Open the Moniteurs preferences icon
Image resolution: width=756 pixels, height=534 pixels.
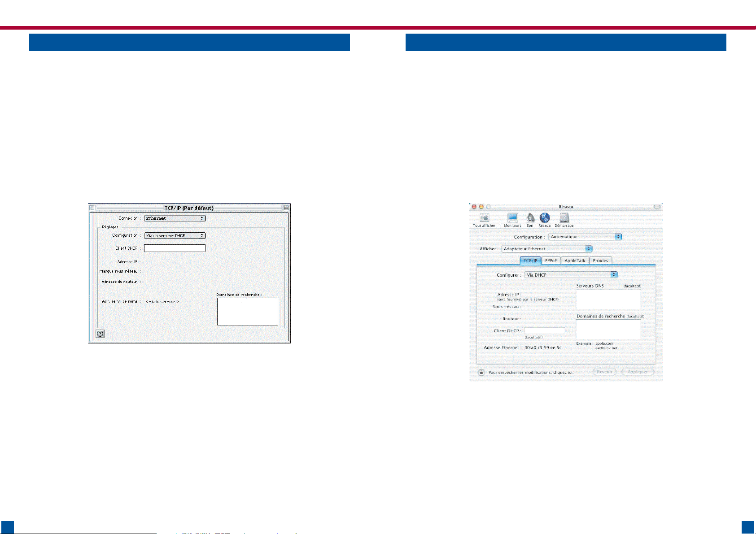tap(512, 218)
